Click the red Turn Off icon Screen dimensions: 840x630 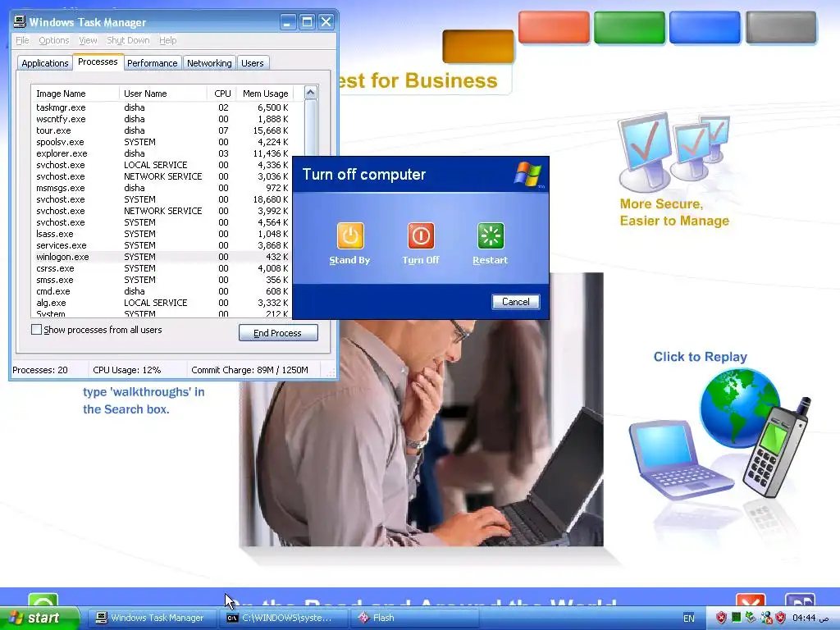421,235
